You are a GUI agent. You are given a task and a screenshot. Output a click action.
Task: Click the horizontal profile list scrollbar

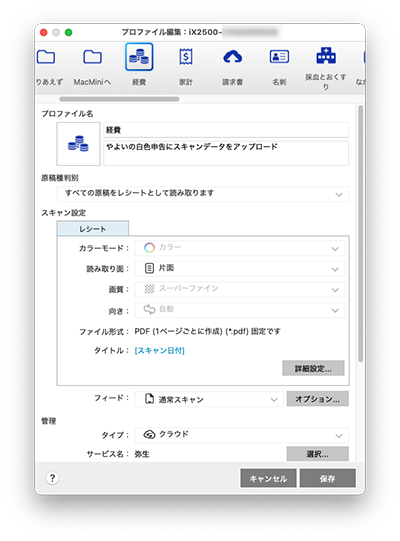[x=119, y=99]
